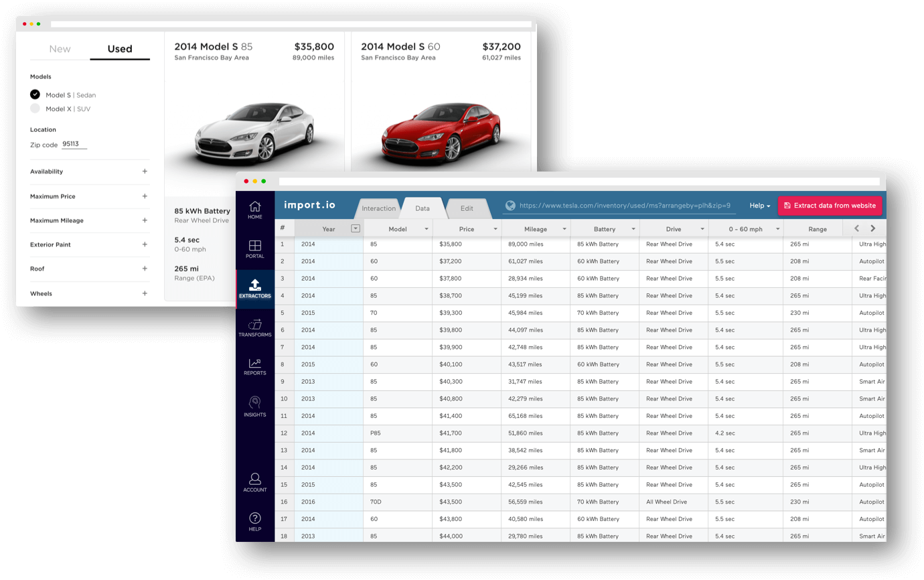The image size is (924, 580).
Task: Click the 2016 year cell
Action: (329, 502)
